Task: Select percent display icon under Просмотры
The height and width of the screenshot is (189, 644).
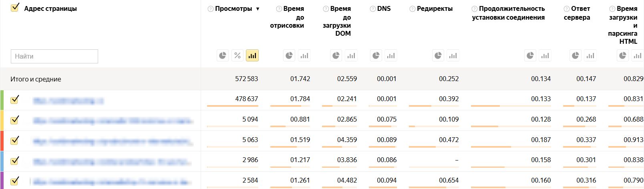Action: pos(237,55)
